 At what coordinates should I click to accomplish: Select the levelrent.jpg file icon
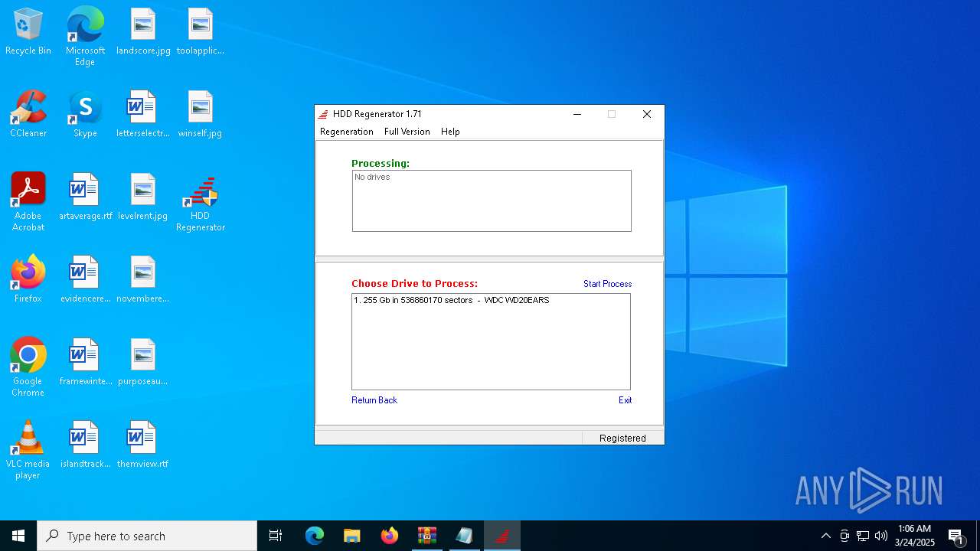[x=143, y=197]
